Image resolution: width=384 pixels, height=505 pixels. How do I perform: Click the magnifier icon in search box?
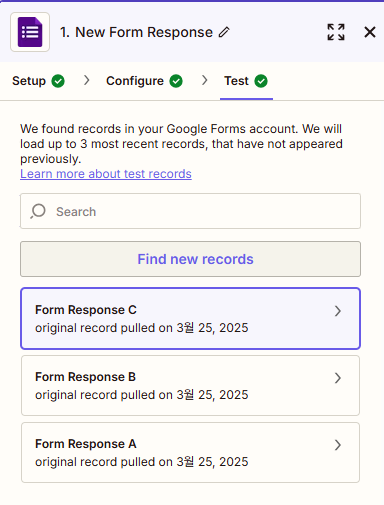click(x=38, y=211)
